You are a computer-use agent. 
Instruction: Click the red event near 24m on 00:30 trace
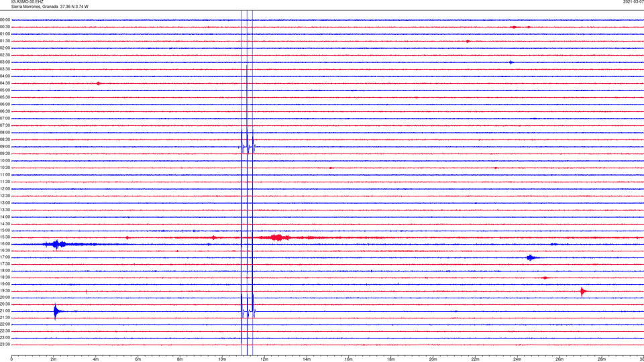pyautogui.click(x=515, y=27)
